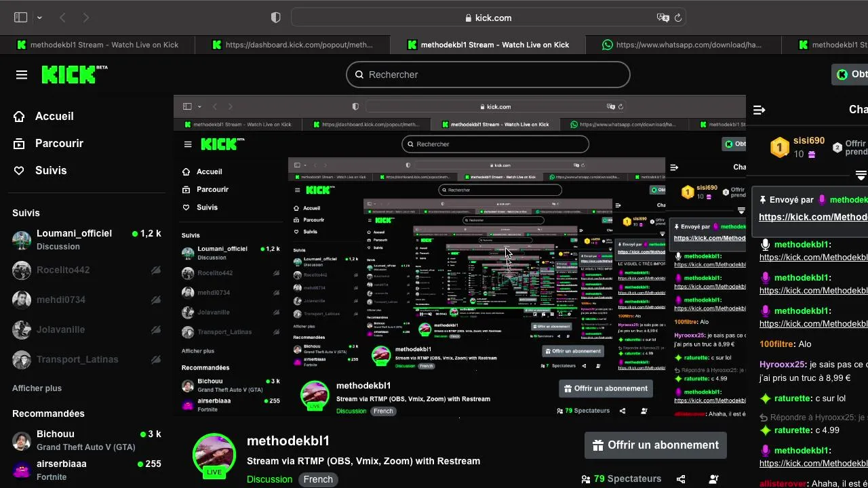Click the large allisterover username at the bottom of the chat
This screenshot has width=868, height=488.
(784, 483)
